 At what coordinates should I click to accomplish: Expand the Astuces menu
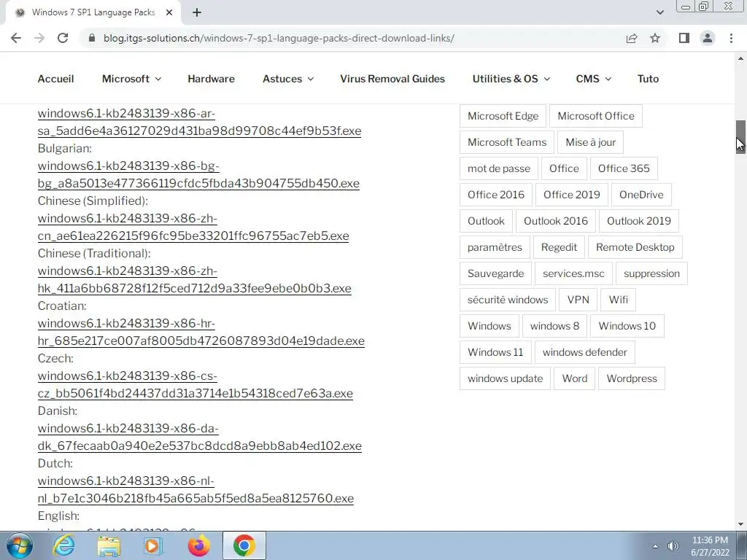(288, 79)
